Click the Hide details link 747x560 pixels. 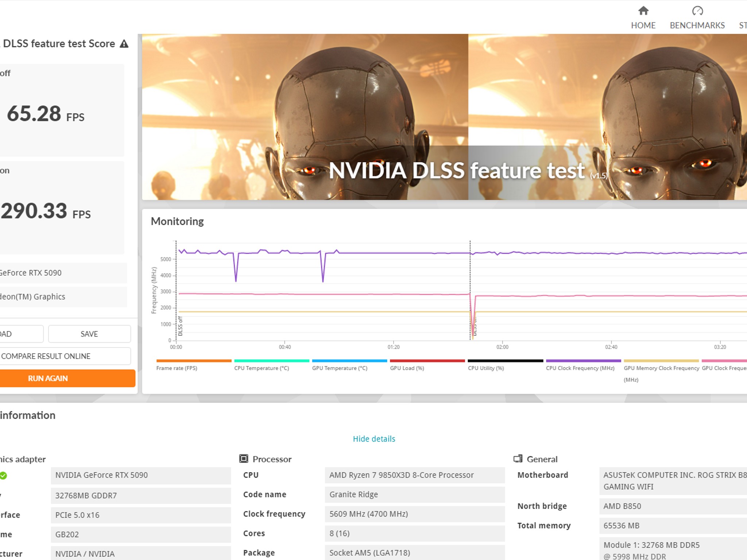374,439
